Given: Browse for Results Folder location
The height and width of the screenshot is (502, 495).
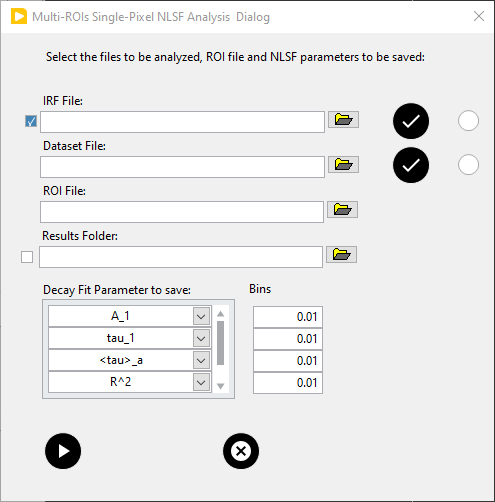Looking at the screenshot, I should click(x=341, y=254).
